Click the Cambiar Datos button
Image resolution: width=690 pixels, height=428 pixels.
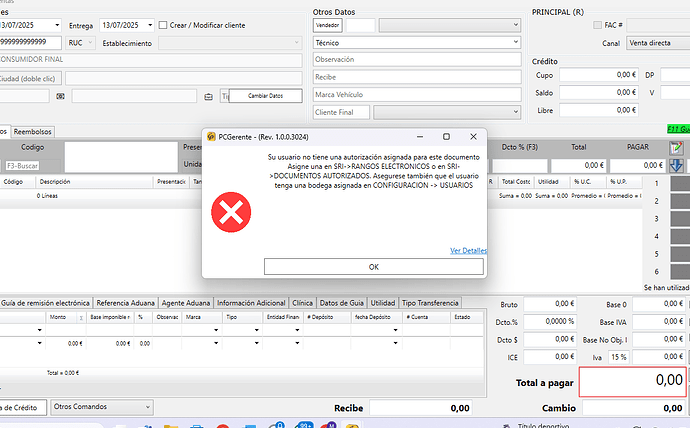(265, 96)
